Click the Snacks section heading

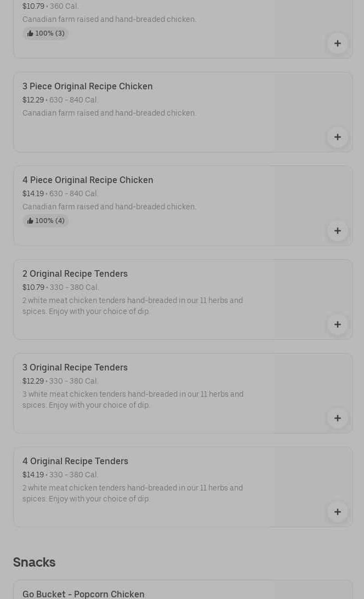[x=34, y=562]
